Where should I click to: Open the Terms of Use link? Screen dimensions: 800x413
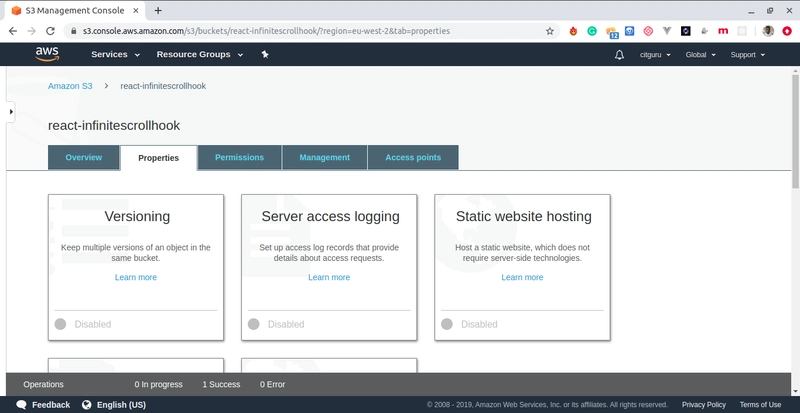(x=760, y=405)
